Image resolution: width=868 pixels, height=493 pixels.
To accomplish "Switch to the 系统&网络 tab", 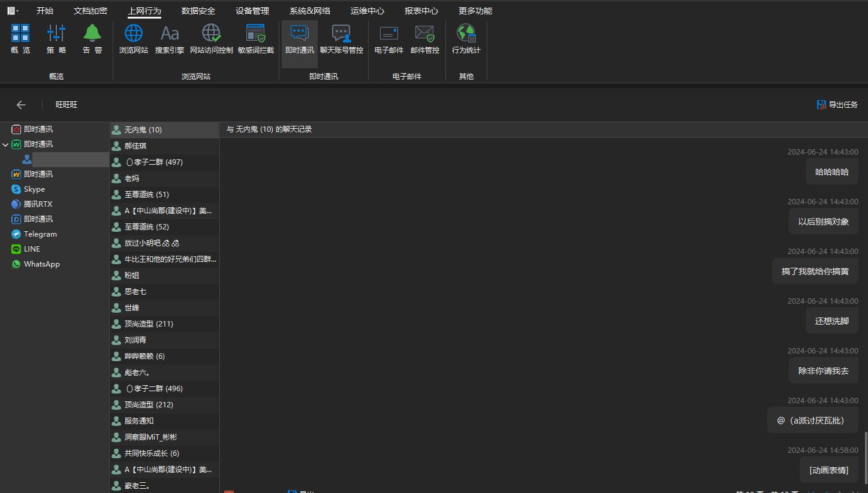I will point(310,11).
